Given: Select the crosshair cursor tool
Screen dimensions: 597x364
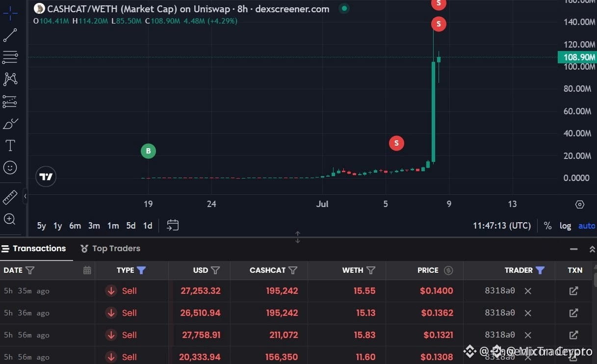Looking at the screenshot, I should click(x=10, y=13).
